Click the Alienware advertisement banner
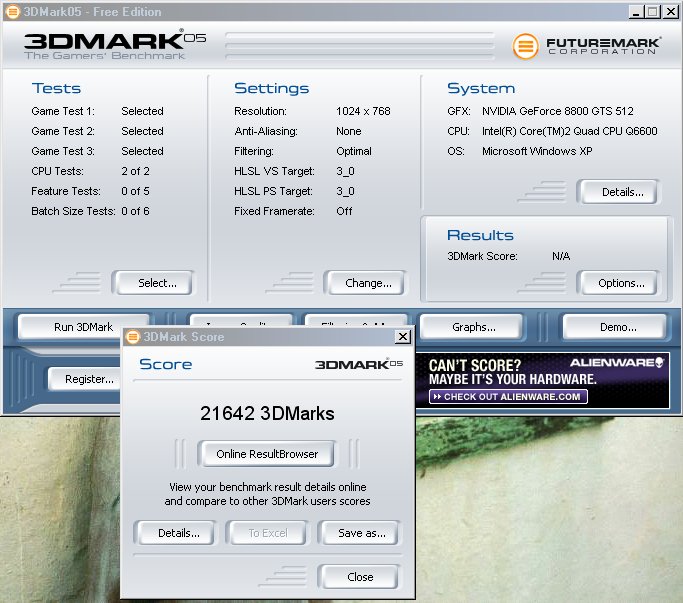 (x=542, y=380)
